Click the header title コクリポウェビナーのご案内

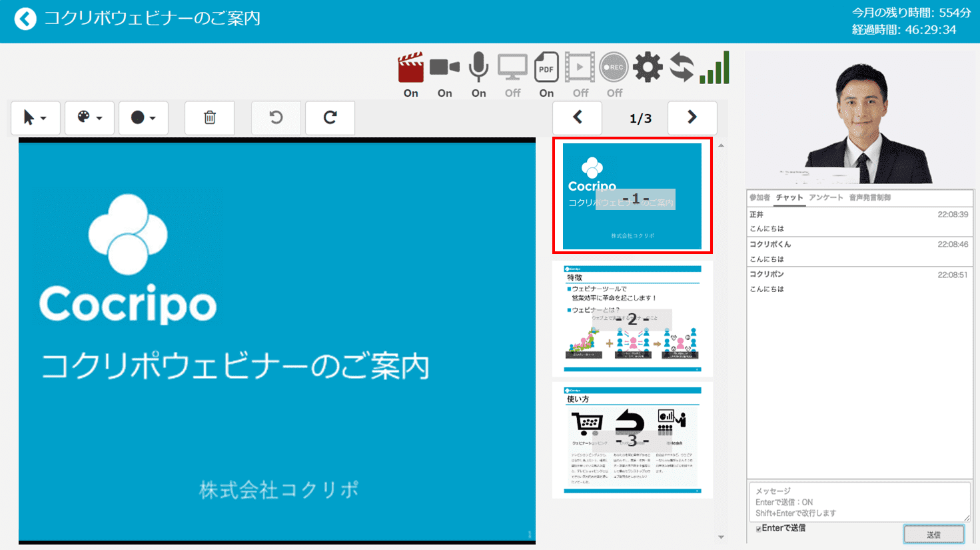click(x=153, y=18)
